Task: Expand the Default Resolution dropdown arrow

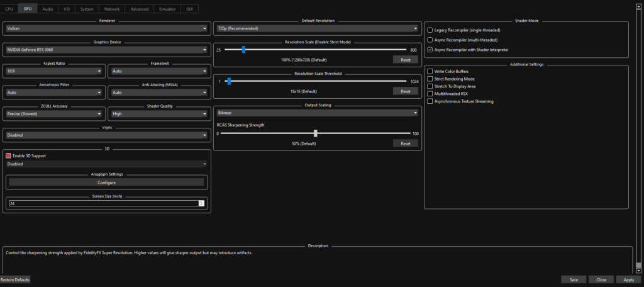Action: [x=416, y=28]
